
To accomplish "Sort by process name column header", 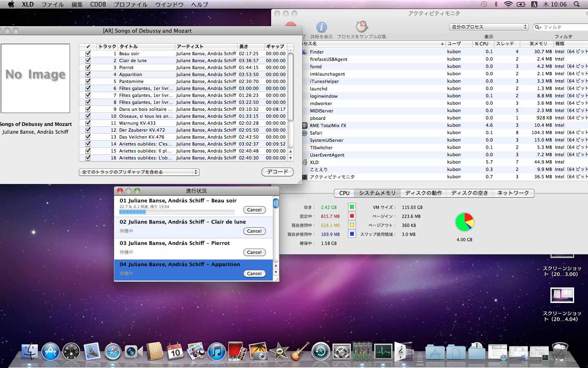I will point(374,43).
